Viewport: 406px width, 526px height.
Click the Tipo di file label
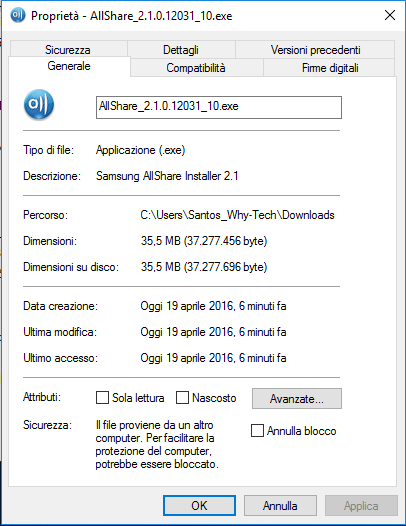pyautogui.click(x=48, y=150)
